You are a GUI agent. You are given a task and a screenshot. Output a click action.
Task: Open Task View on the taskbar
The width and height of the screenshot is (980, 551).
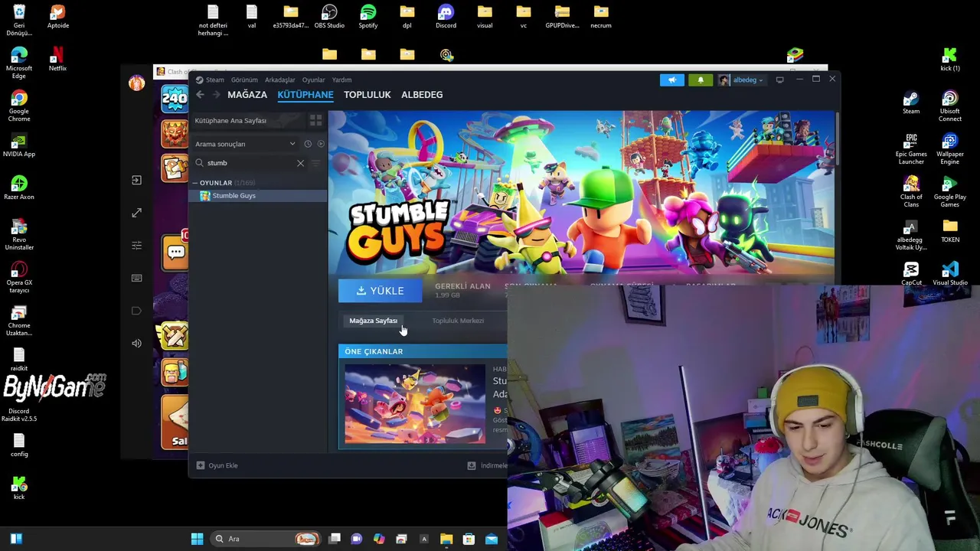[335, 539]
